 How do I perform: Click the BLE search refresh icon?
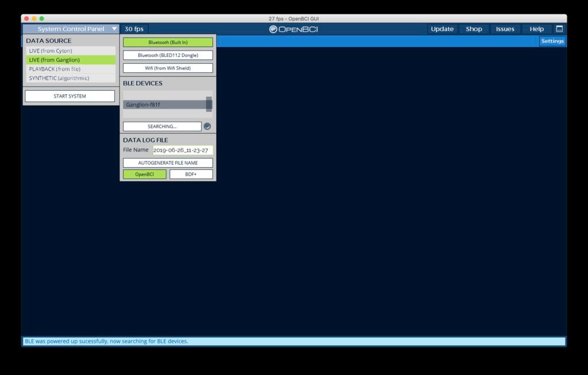pyautogui.click(x=207, y=126)
